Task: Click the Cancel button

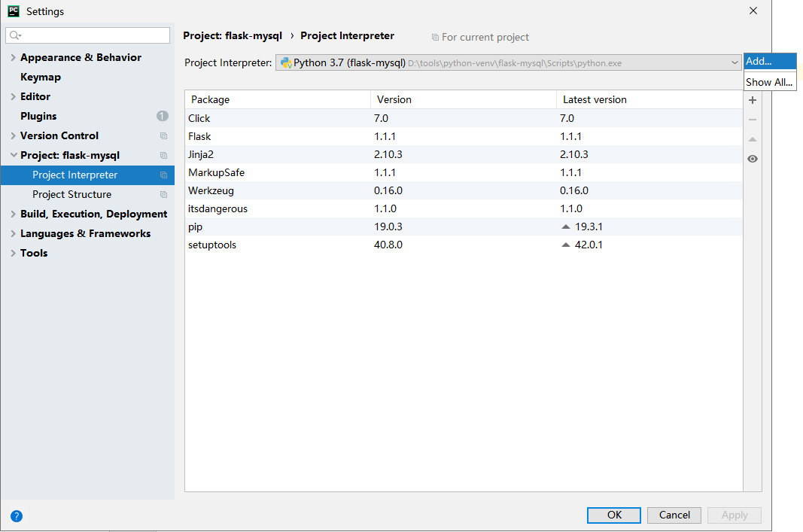Action: coord(674,515)
